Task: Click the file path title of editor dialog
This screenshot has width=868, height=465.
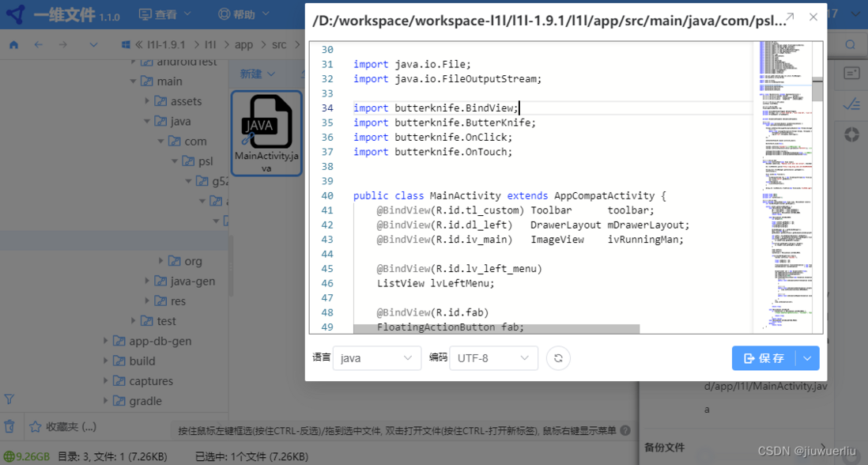Action: (549, 21)
